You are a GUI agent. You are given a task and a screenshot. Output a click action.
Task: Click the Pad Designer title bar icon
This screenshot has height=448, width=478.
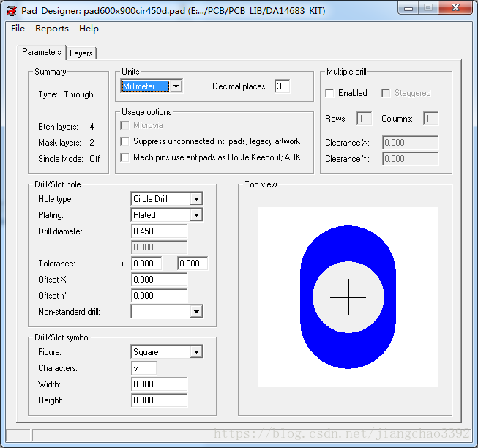pyautogui.click(x=11, y=10)
